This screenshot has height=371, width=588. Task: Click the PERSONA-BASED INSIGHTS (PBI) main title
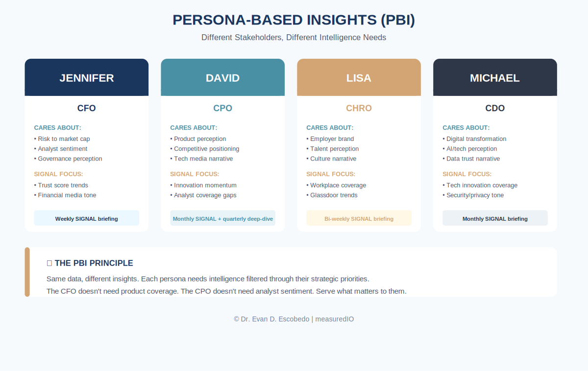294,20
